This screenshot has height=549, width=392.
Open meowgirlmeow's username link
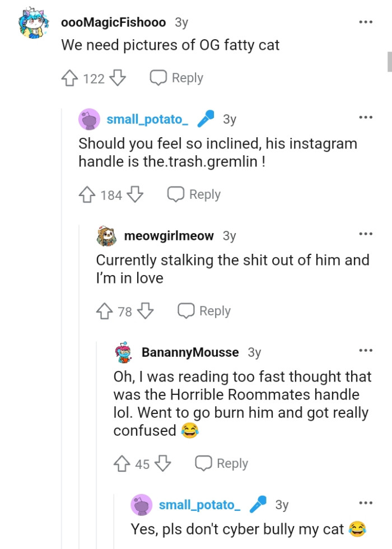[169, 236]
